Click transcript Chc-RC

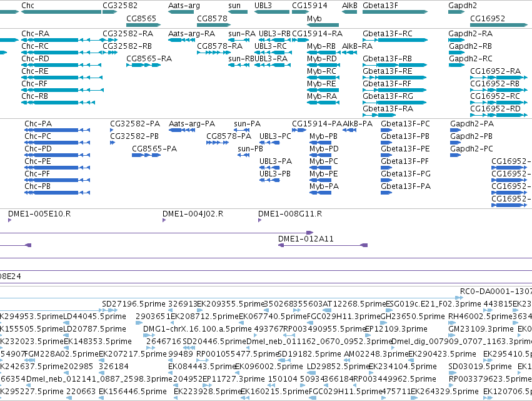pos(62,53)
